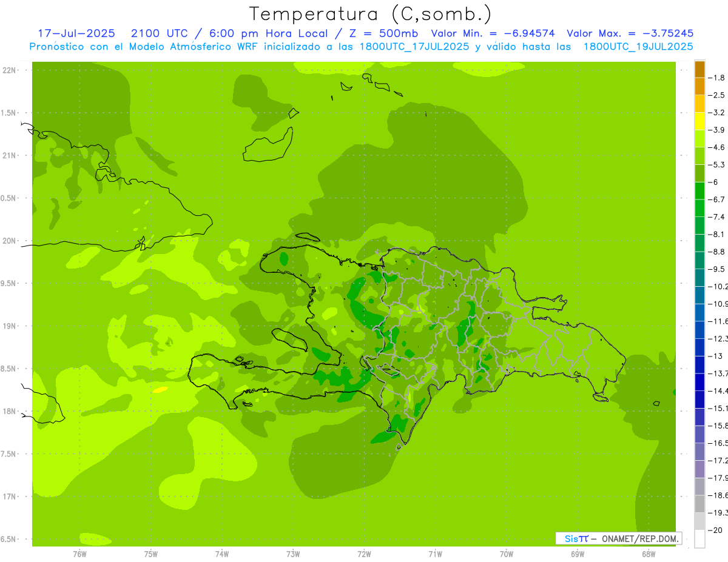This screenshot has height=562, width=728.
Task: Click the '19N' latitude label
Action: (x=8, y=326)
